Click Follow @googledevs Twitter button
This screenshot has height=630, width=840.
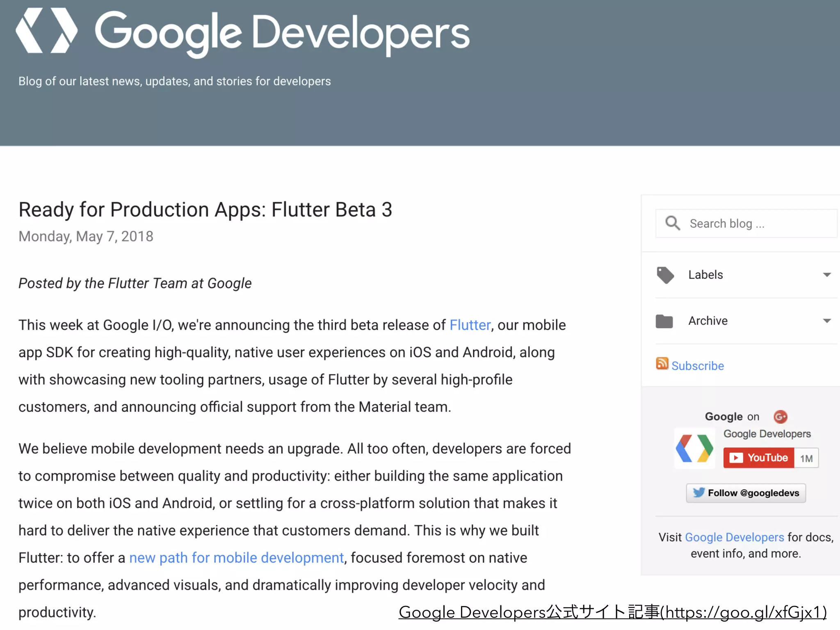[746, 493]
